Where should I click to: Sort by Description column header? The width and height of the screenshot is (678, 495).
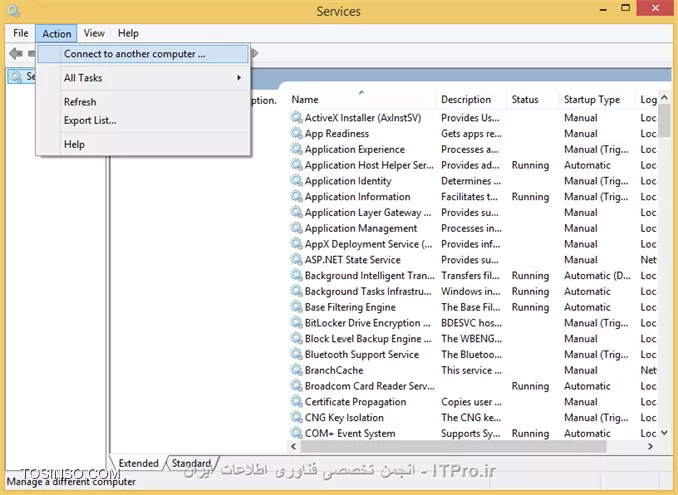pyautogui.click(x=471, y=99)
